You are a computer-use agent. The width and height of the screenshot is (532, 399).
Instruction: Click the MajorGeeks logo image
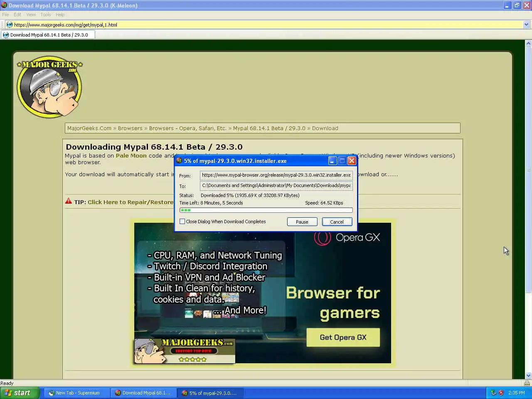(x=50, y=87)
